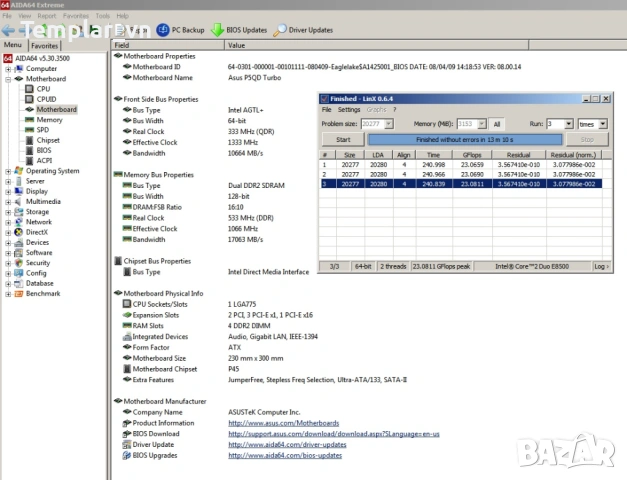Select the CPU item in tree

(x=43, y=89)
